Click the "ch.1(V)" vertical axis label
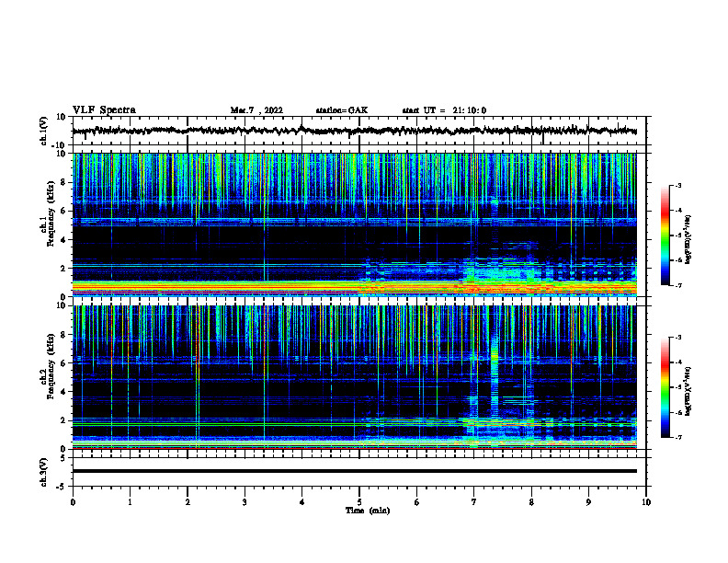The height and width of the screenshot is (563, 728). point(43,131)
